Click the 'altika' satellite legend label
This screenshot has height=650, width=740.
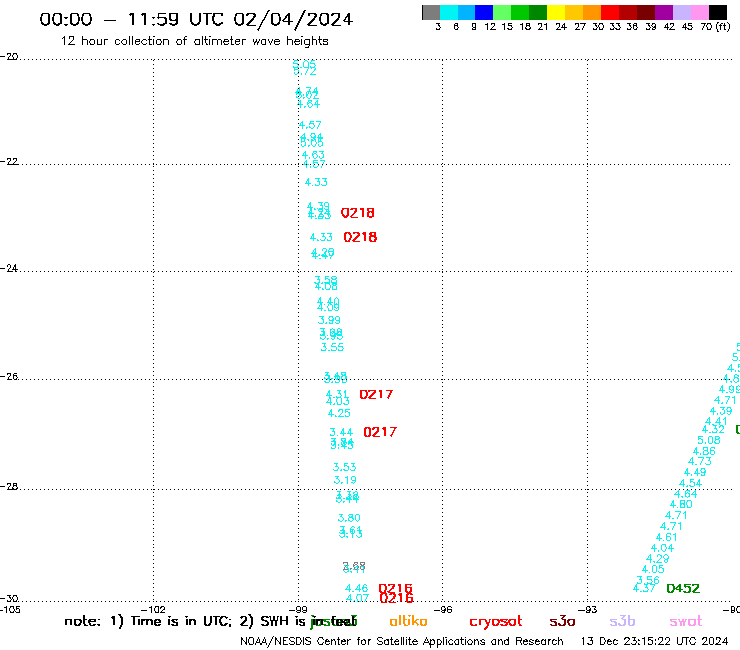408,621
